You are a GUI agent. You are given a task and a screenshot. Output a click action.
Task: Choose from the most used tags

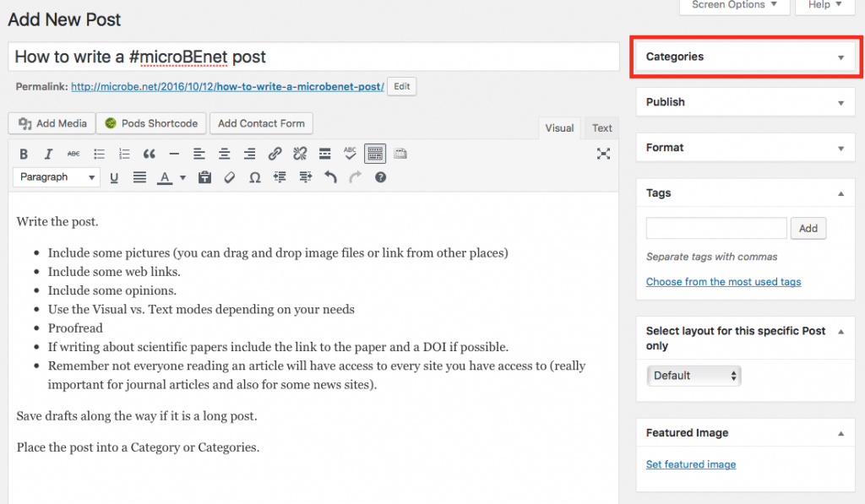click(x=723, y=282)
